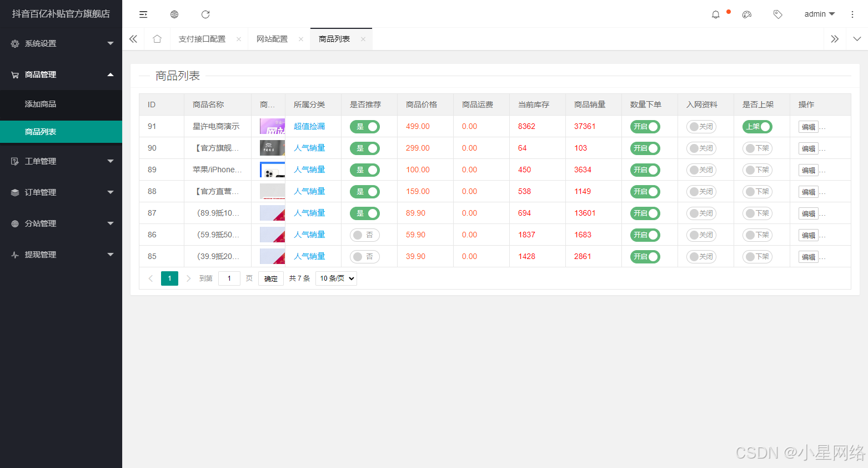Viewport: 868px width, 468px height.
Task: Open thumbnail image of product 89
Action: (272, 170)
